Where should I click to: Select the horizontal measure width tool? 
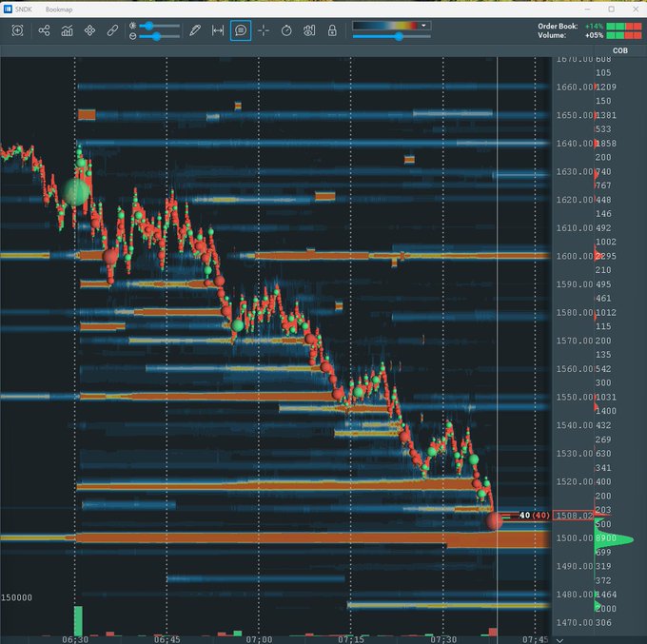(x=218, y=30)
